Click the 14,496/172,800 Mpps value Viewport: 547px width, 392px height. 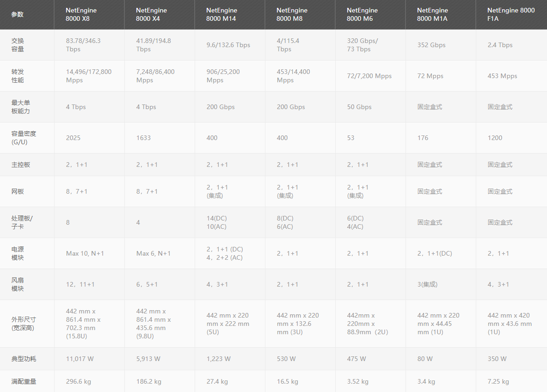pos(89,76)
